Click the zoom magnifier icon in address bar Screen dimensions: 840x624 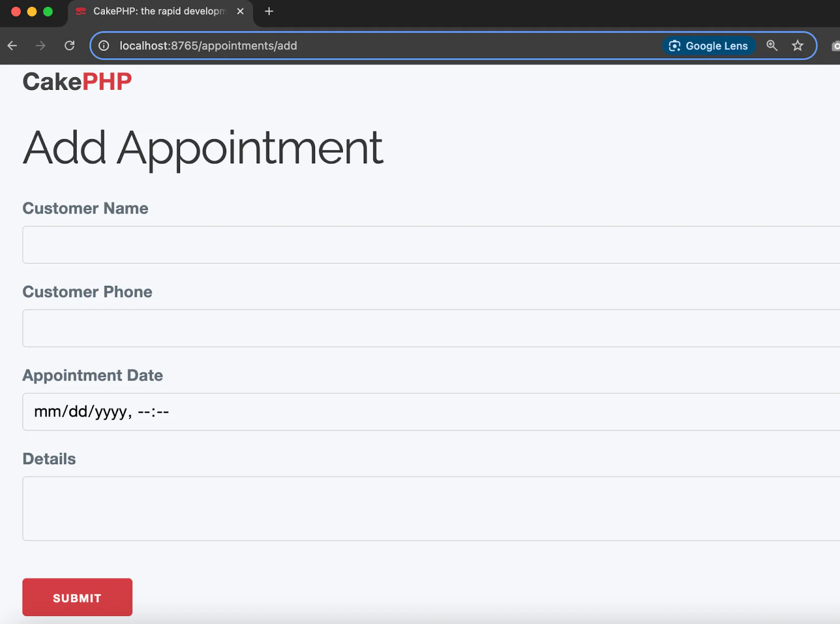pyautogui.click(x=772, y=46)
